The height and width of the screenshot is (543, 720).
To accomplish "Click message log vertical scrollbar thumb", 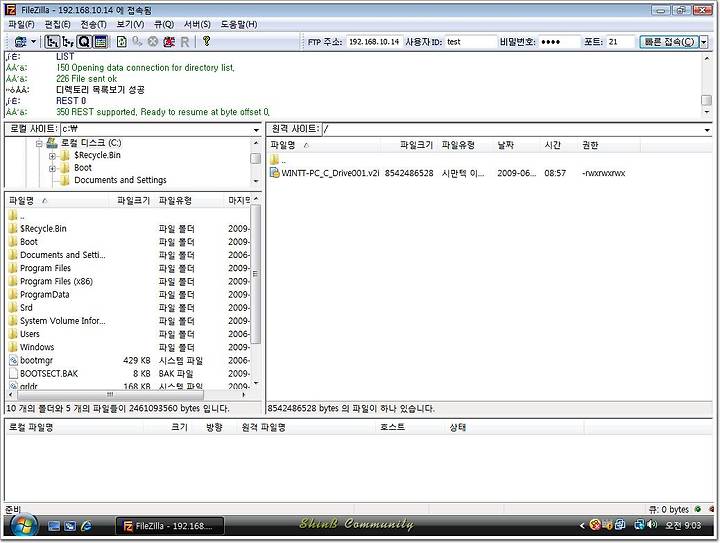I will coord(707,100).
